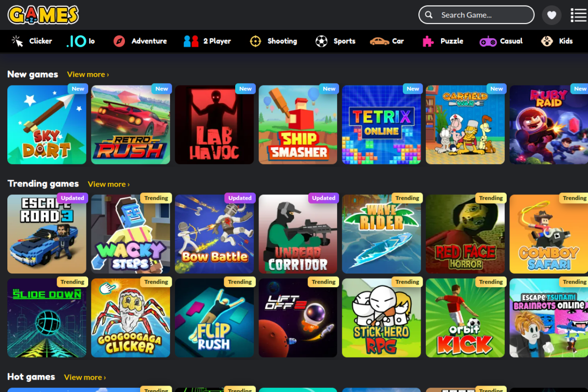The height and width of the screenshot is (392, 588).
Task: Select the Puzzle piece icon
Action: [x=428, y=41]
